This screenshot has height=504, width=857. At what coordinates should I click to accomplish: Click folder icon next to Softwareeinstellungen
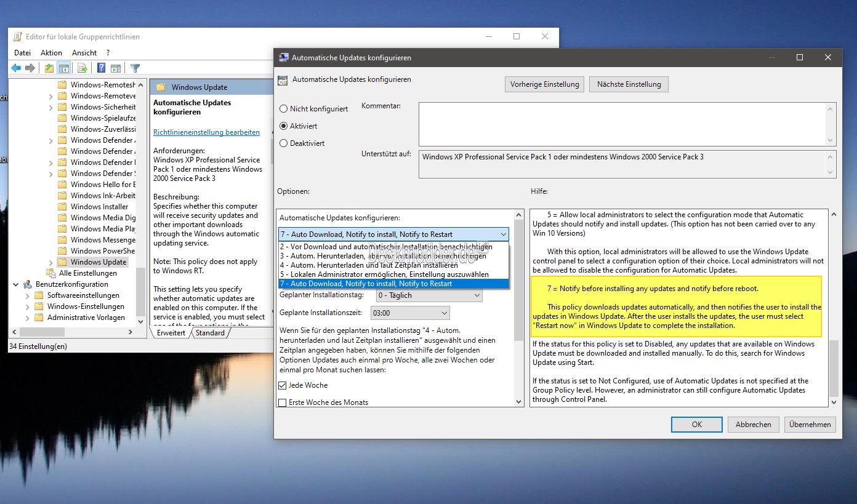(39, 295)
